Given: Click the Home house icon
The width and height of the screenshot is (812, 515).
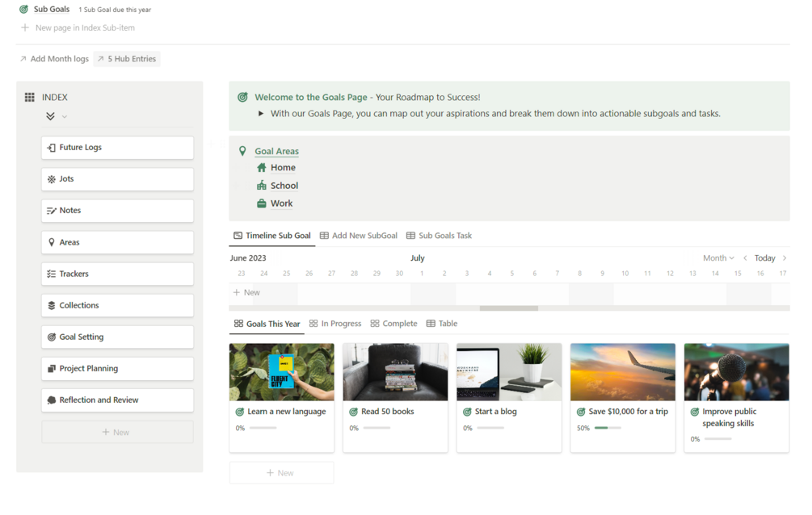Looking at the screenshot, I should (x=262, y=168).
